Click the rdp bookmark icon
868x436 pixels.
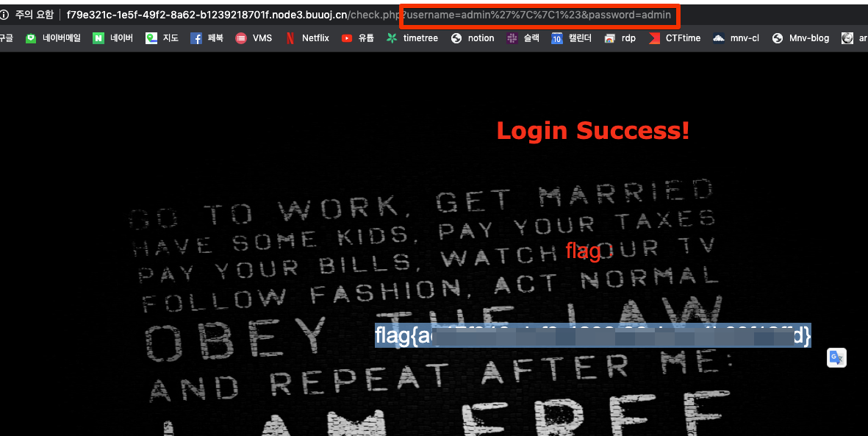tap(609, 38)
